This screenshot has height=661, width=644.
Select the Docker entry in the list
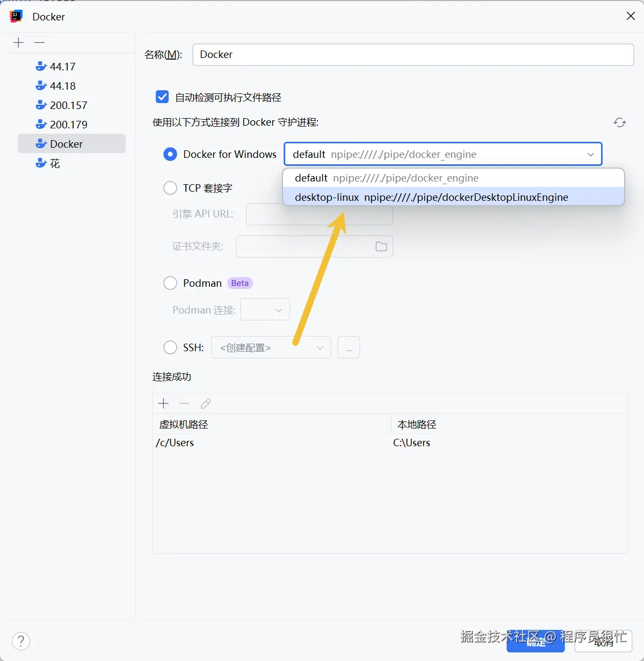(x=71, y=144)
